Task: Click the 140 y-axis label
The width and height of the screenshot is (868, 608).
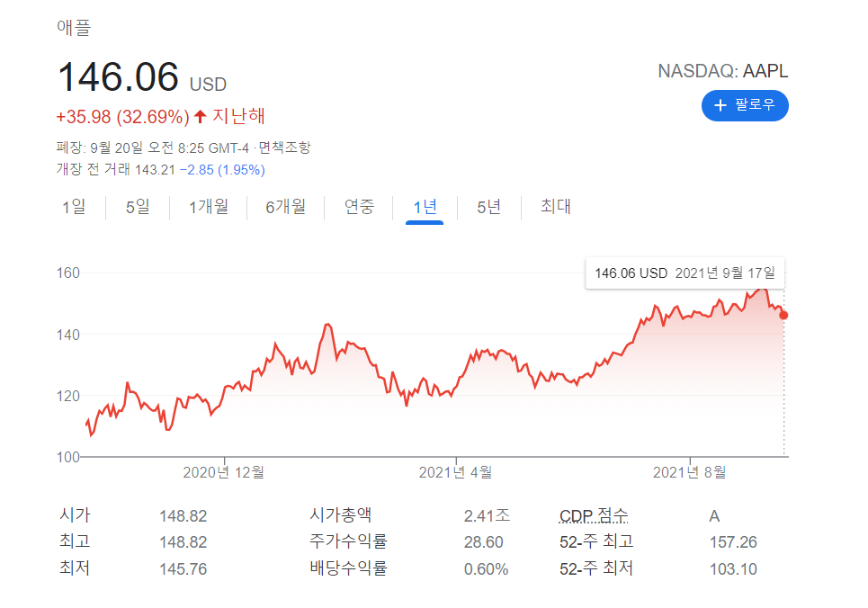Action: [68, 335]
